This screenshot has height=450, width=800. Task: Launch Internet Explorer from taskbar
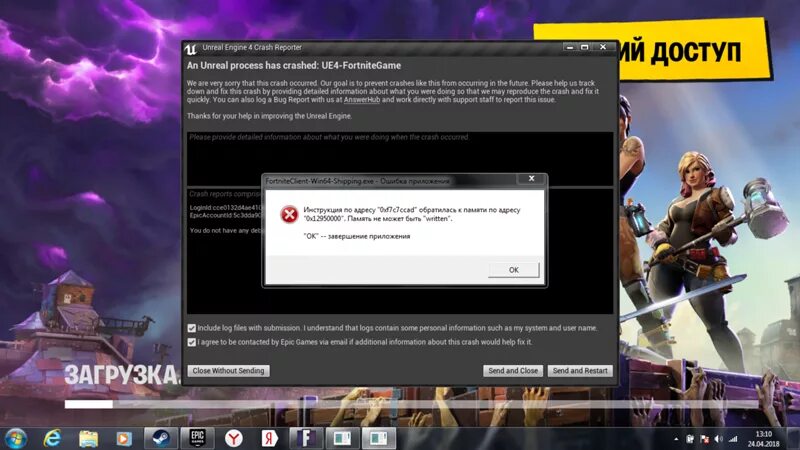[52, 438]
